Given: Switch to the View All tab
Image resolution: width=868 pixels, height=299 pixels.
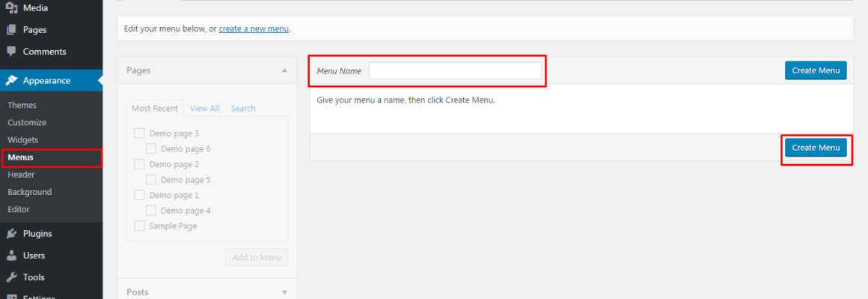Looking at the screenshot, I should [x=204, y=108].
